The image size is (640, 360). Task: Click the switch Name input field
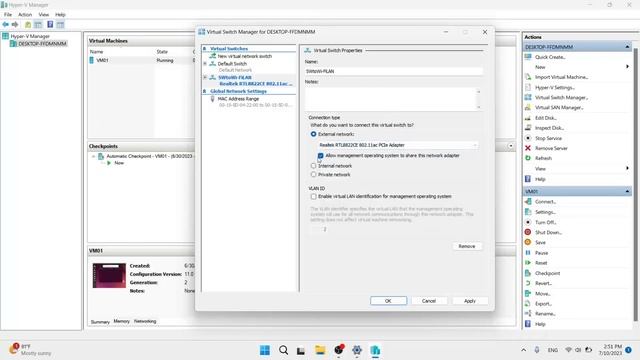tap(394, 71)
